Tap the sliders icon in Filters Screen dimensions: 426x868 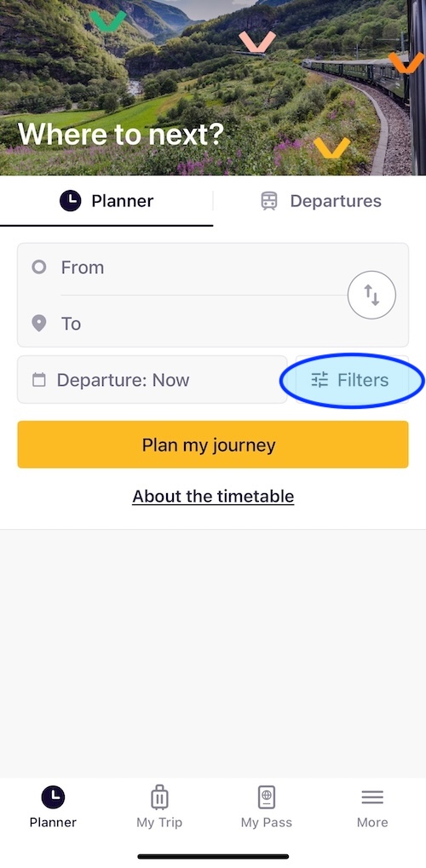pos(319,380)
